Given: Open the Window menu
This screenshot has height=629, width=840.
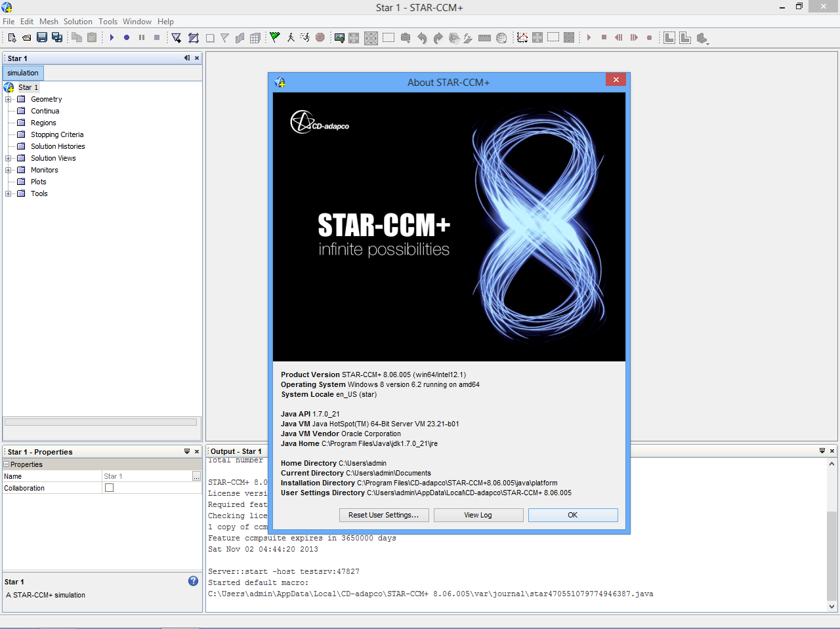Looking at the screenshot, I should click(x=137, y=22).
